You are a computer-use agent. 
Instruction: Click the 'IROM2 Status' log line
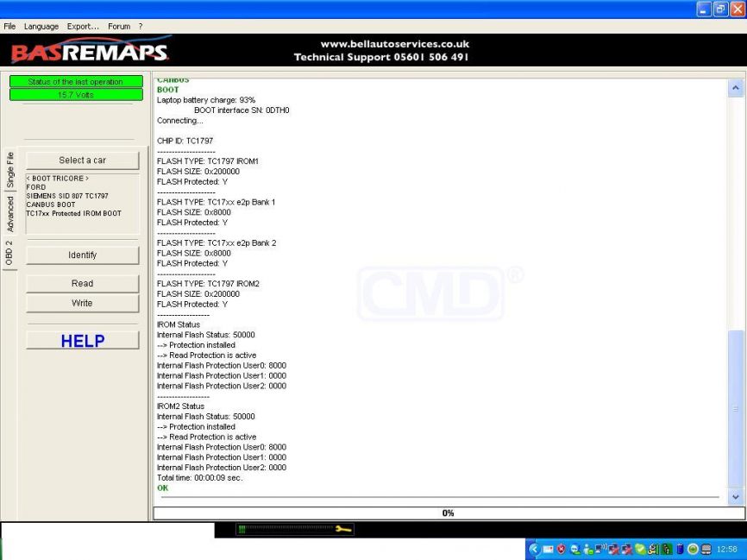180,406
